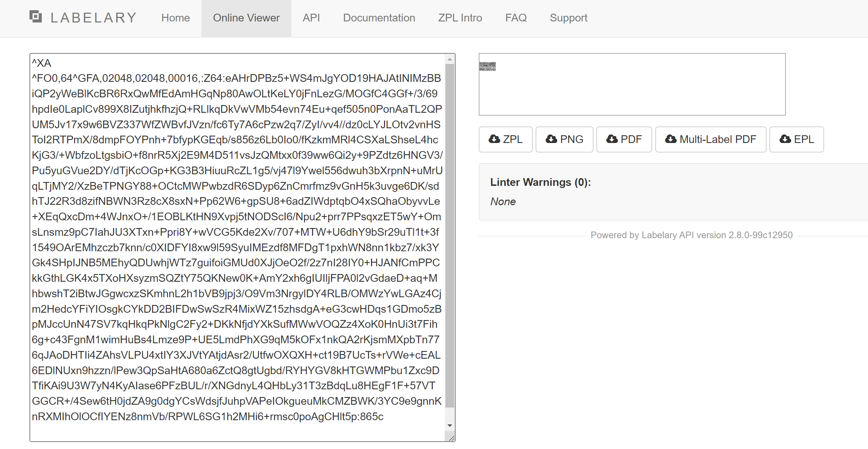Click the PDF download cloud icon
868x449 pixels.
tap(612, 139)
